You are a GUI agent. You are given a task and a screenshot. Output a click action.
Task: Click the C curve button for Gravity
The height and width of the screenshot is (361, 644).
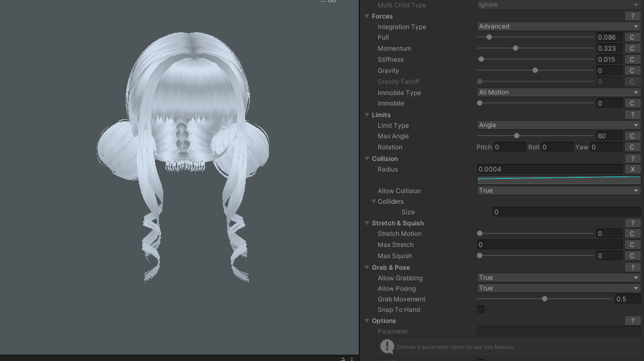[x=632, y=71]
